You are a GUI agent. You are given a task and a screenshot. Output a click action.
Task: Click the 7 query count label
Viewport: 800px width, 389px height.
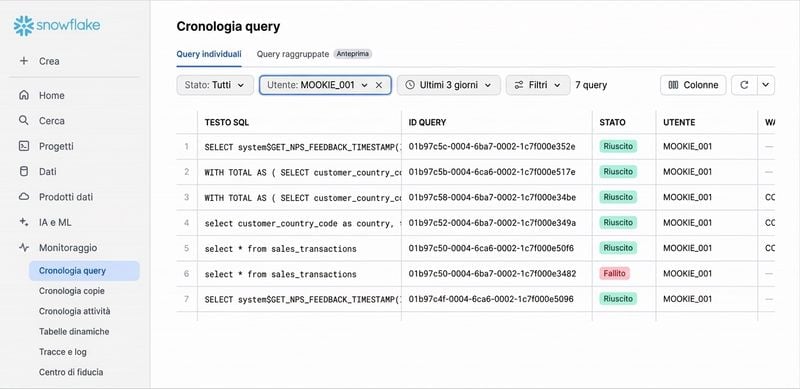click(x=591, y=85)
